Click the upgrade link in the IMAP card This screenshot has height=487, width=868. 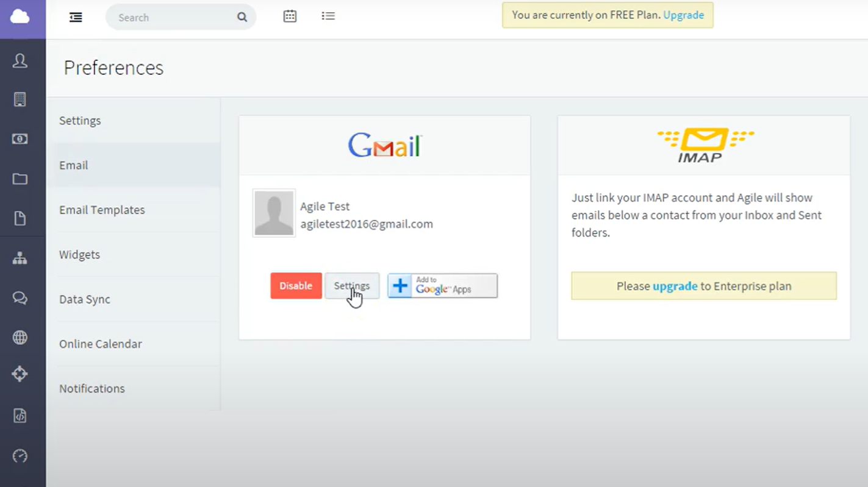[x=675, y=286]
